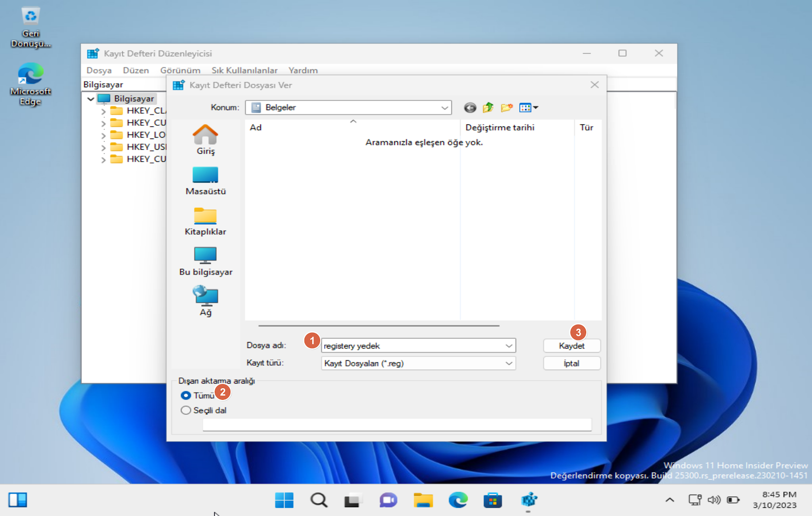
Task: Open Düzen menu in Registry Editor
Action: pyautogui.click(x=136, y=70)
